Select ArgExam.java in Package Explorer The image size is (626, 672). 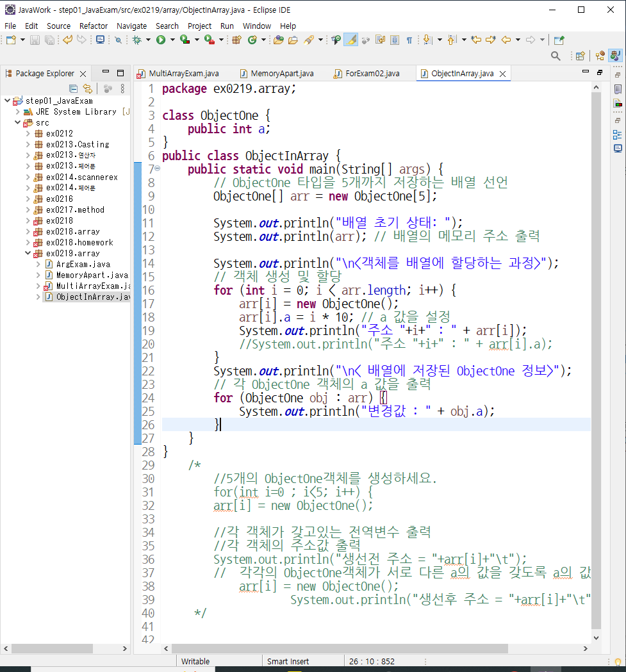83,264
